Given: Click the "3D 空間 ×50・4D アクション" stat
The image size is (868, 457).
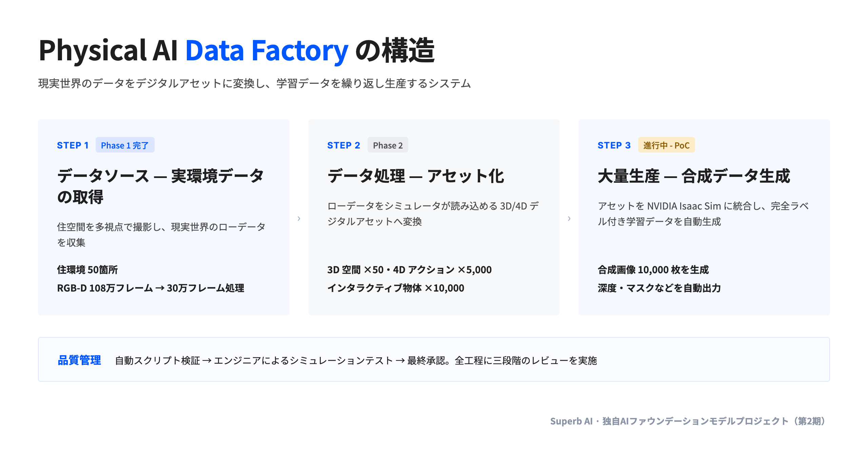Looking at the screenshot, I should (409, 270).
